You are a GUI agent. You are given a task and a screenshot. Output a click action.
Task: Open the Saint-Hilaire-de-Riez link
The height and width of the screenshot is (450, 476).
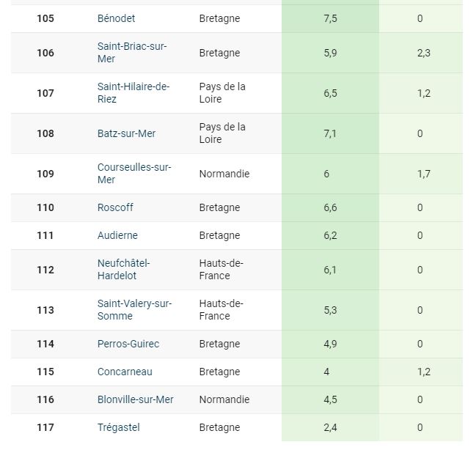133,93
